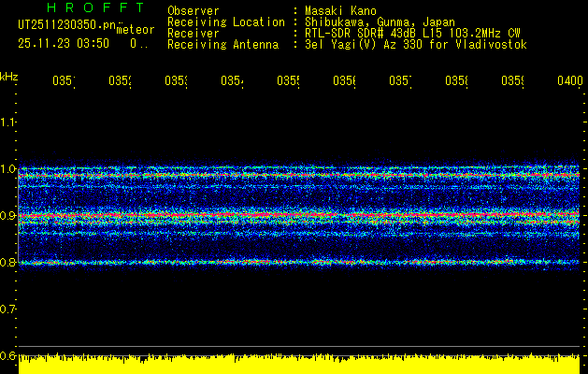Click the kHz axis unit label

pyautogui.click(x=9, y=78)
